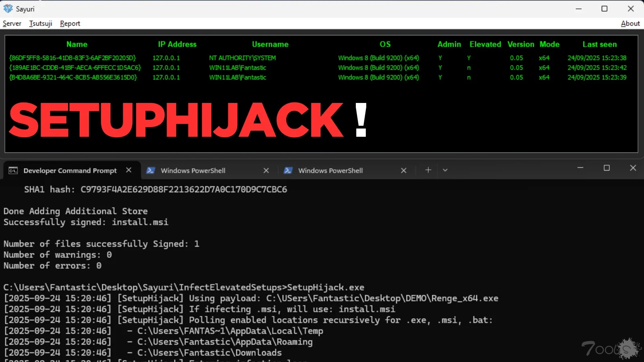
Task: Close the first Windows PowerShell tab
Action: coord(266,171)
